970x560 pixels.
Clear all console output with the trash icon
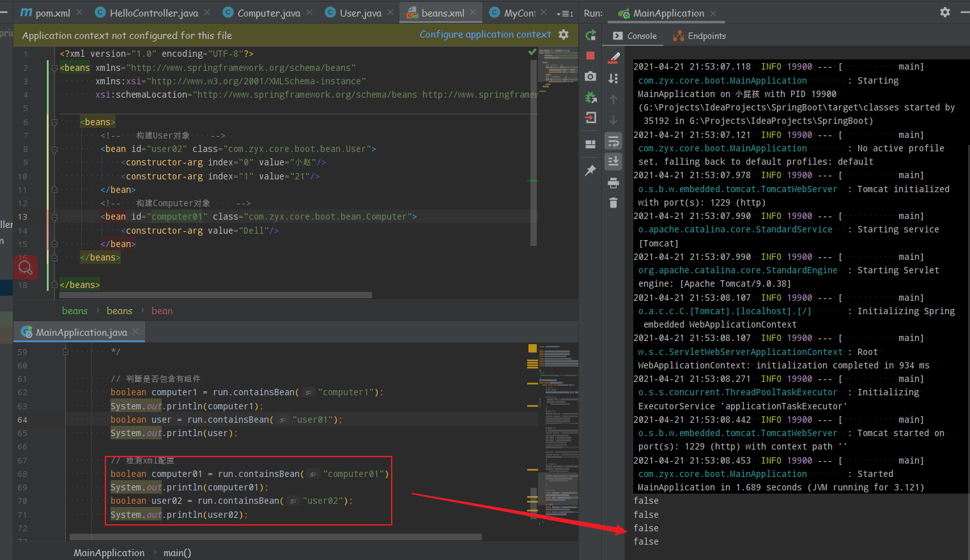tap(613, 203)
